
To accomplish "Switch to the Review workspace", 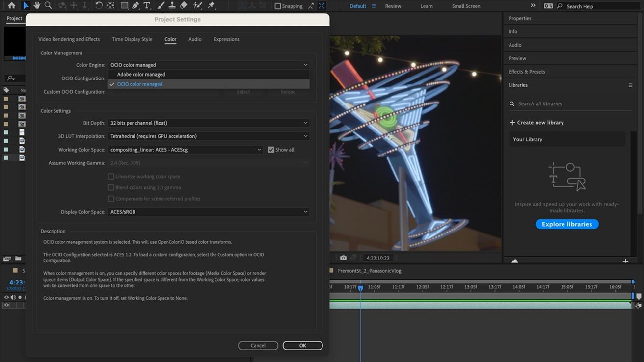I will (x=393, y=6).
